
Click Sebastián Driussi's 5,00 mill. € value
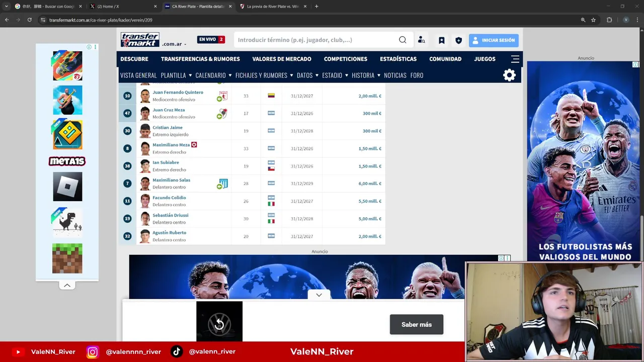pyautogui.click(x=370, y=219)
